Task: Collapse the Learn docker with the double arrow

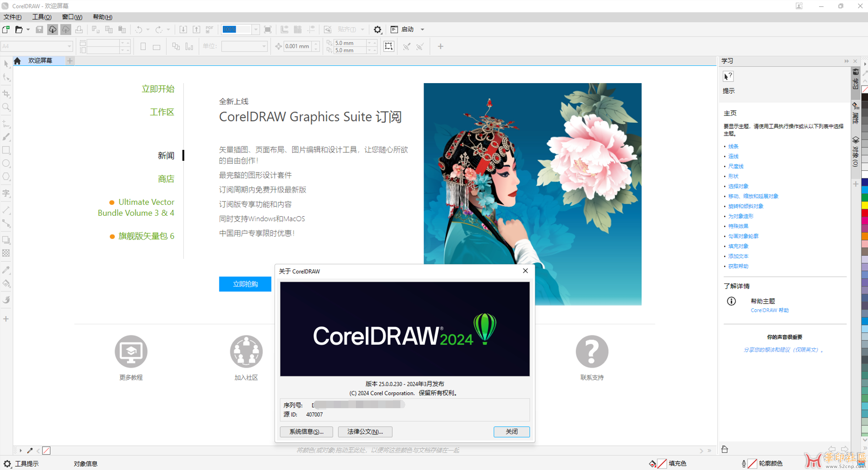Action: coord(846,61)
